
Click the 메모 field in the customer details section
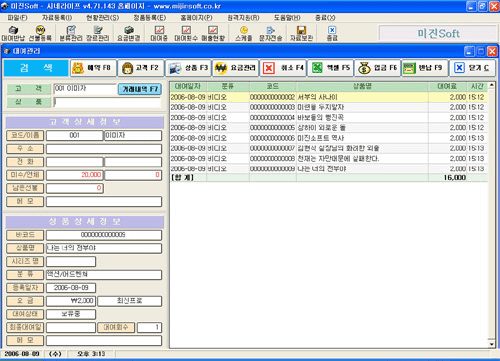(104, 201)
